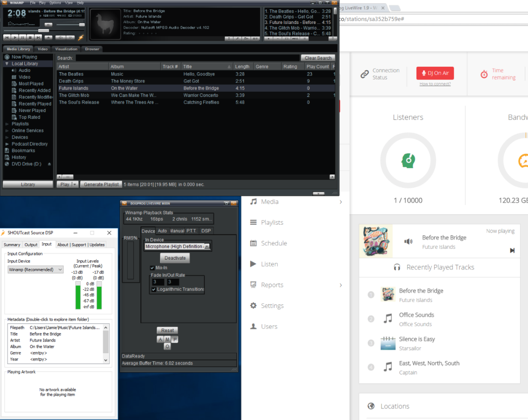Switch to P.T.T. tab in LiveWire
Screen dimensions: 528x420
191,231
